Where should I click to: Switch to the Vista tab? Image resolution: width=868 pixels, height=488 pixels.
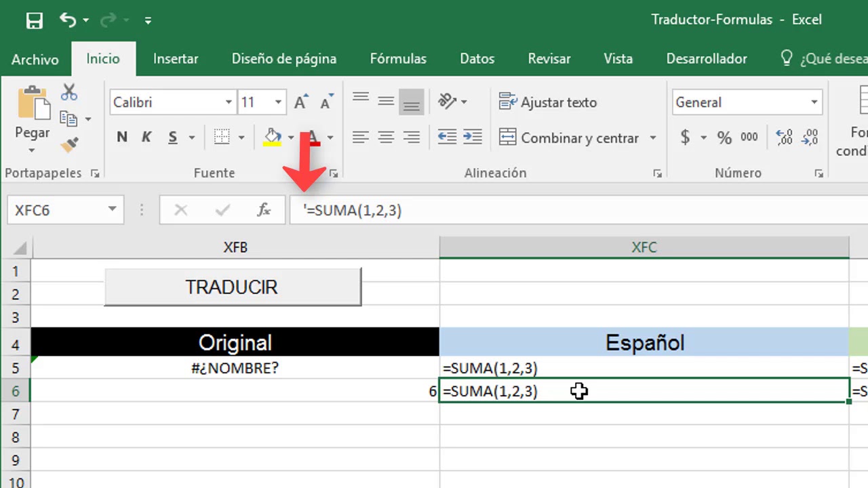coord(618,59)
